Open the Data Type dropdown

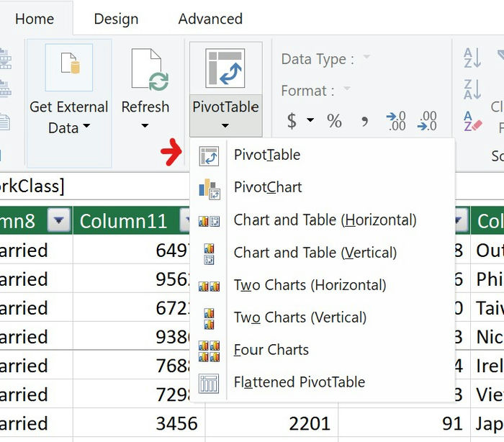[x=366, y=57]
